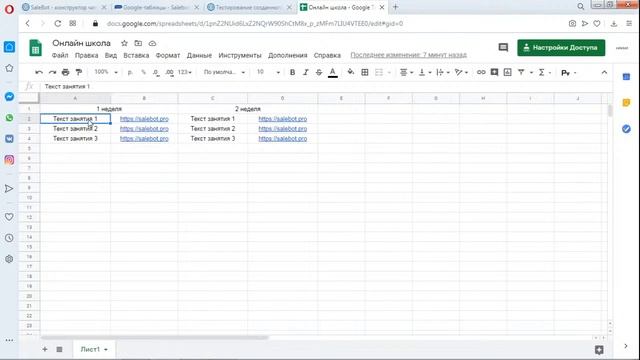Open Messenger in Opera sidebar
The height and width of the screenshot is (360, 640).
(x=9, y=97)
